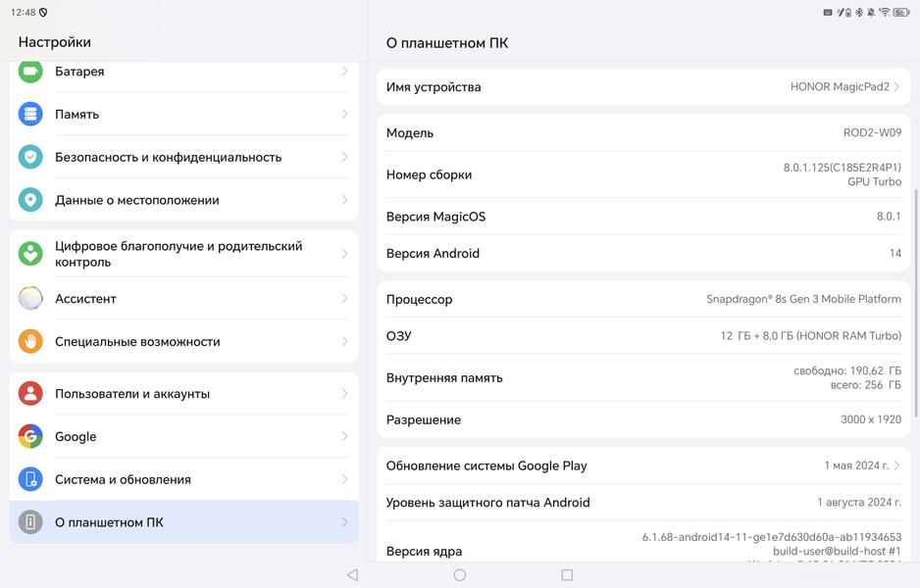The width and height of the screenshot is (920, 588).
Task: Open chevron next to Система и обновления
Action: (344, 479)
